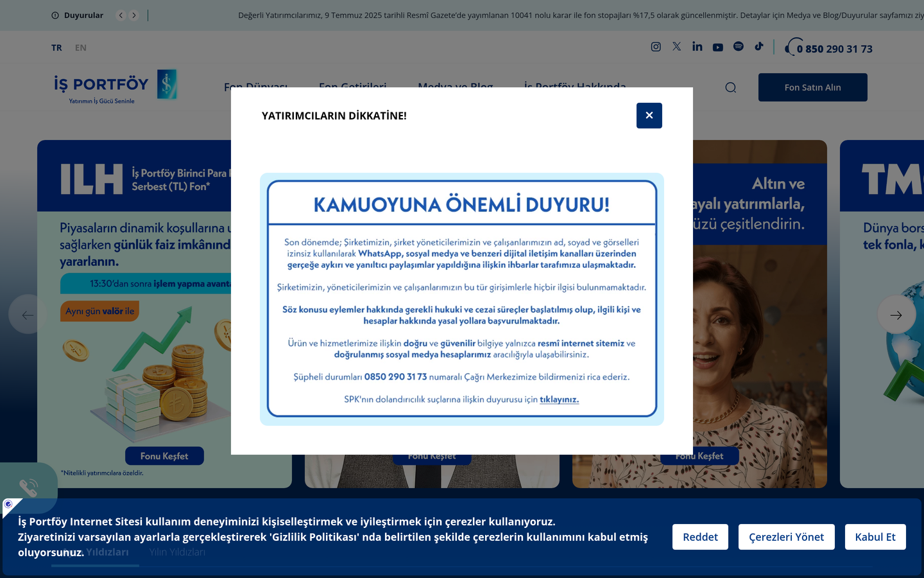Image resolution: width=924 pixels, height=578 pixels.
Task: Click Fonu Keşfet under the woman's photo
Action: tap(699, 456)
